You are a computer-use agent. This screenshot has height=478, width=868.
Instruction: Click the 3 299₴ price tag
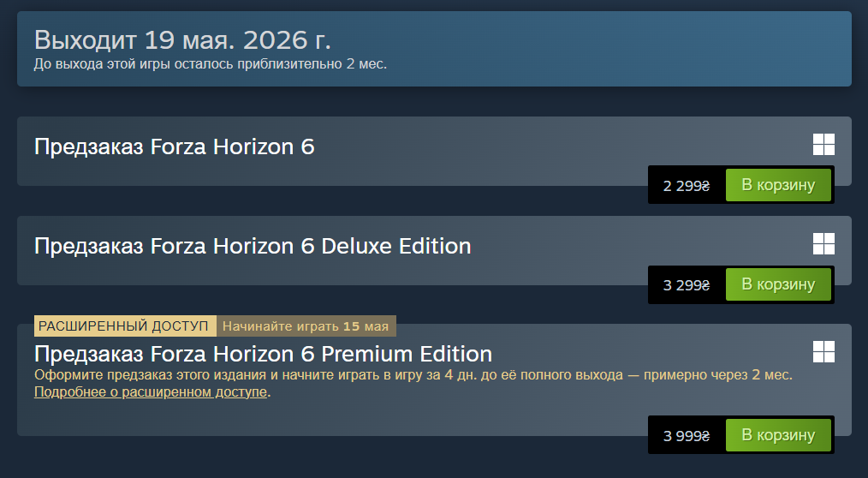(687, 284)
